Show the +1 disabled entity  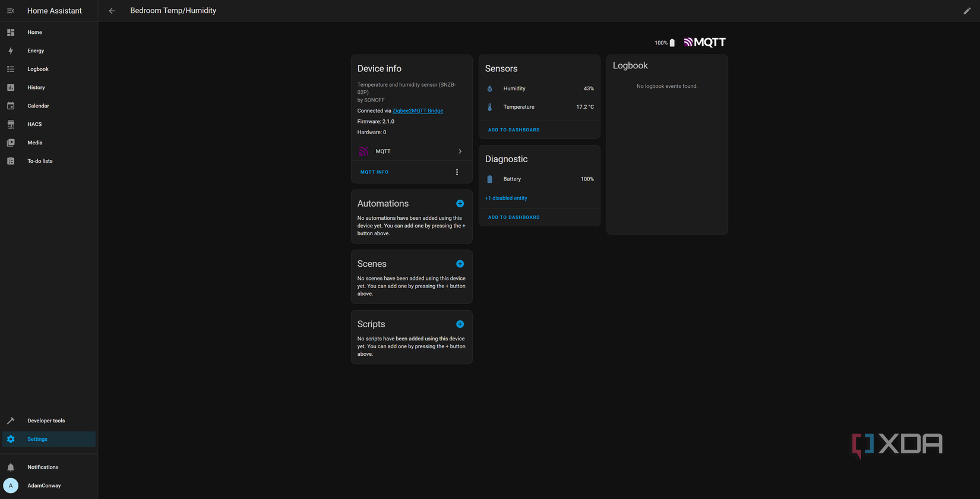coord(506,198)
